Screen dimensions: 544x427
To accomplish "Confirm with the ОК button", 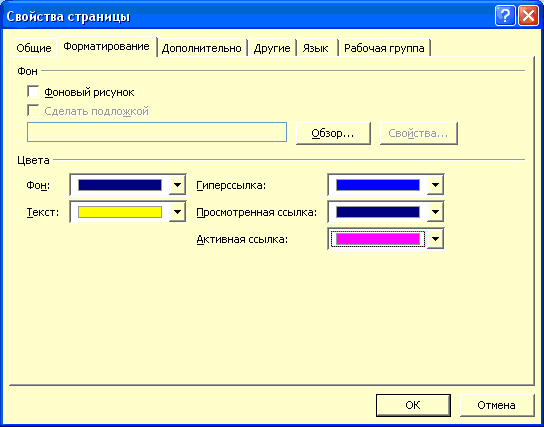I will pos(413,405).
